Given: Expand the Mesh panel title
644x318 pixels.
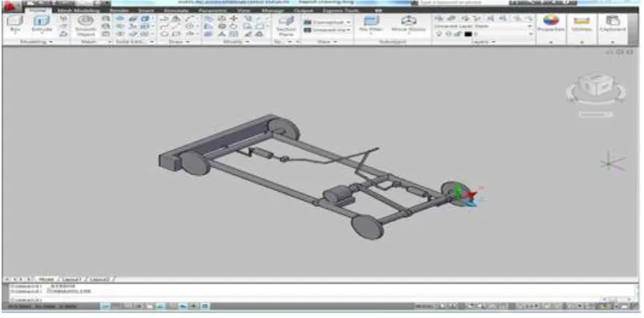Looking at the screenshot, I should pos(90,42).
